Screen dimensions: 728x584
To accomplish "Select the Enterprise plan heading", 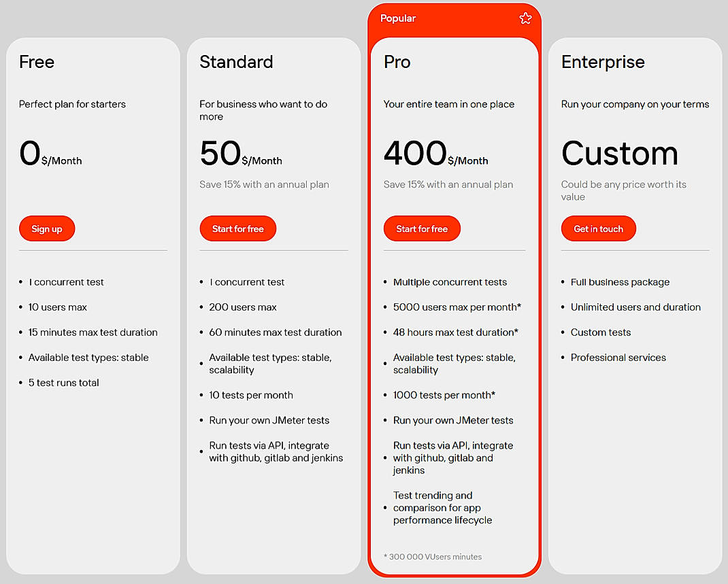I will 603,62.
